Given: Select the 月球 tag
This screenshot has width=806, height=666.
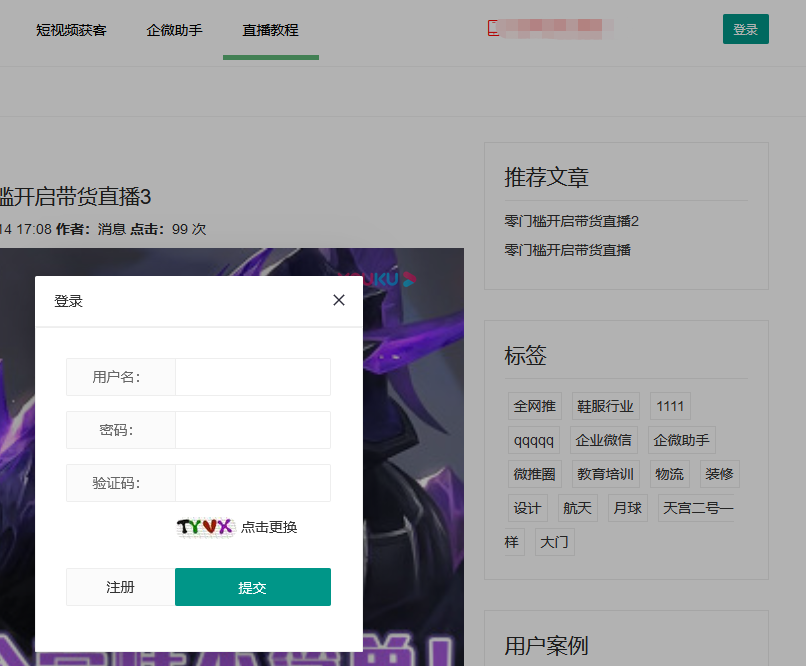Looking at the screenshot, I should [628, 508].
